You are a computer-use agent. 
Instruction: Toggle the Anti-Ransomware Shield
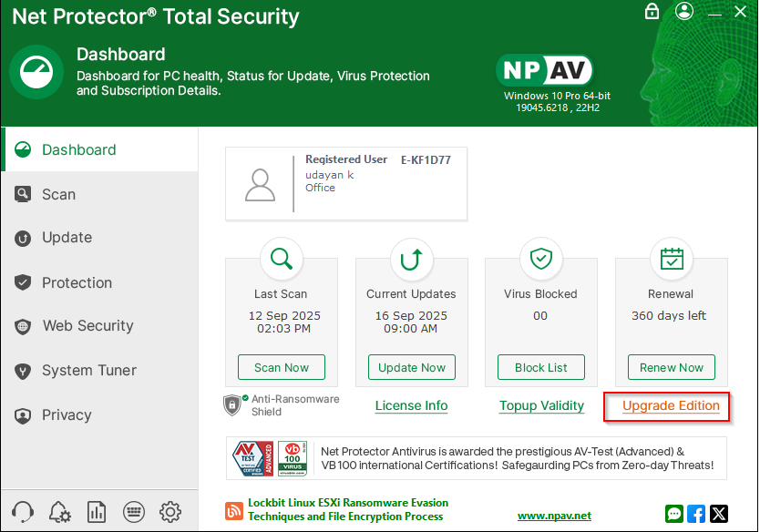tap(234, 404)
